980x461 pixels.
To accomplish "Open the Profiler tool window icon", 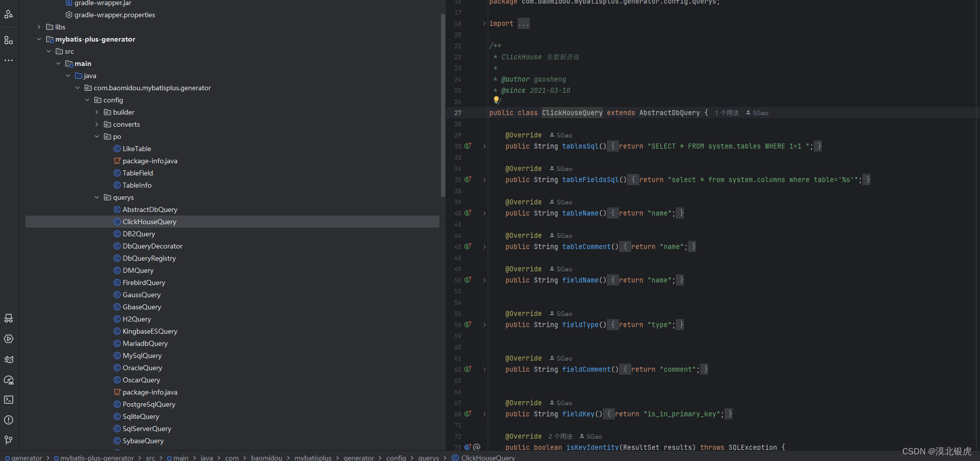I will tap(9, 379).
